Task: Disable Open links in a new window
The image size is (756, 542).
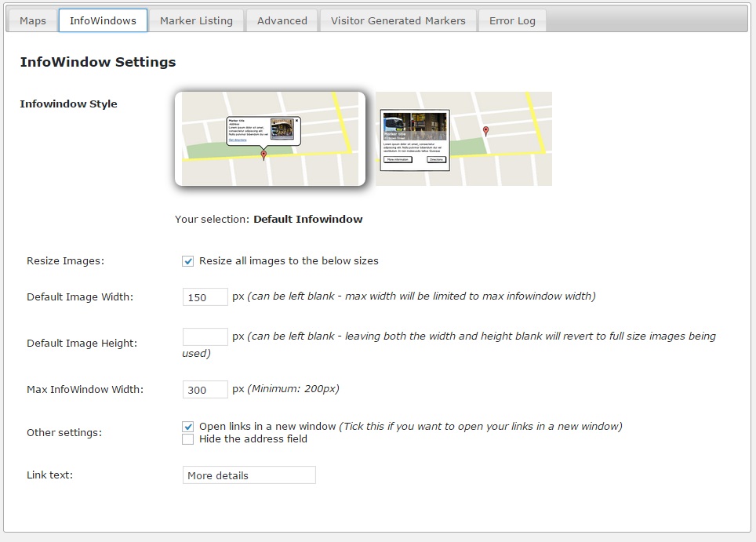Action: tap(188, 427)
